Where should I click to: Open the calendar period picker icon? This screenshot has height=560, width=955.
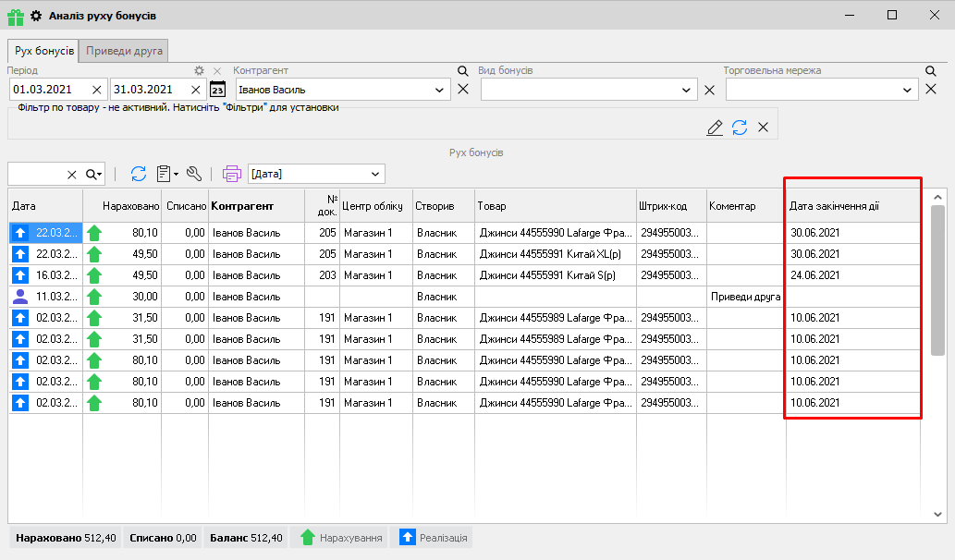(218, 90)
